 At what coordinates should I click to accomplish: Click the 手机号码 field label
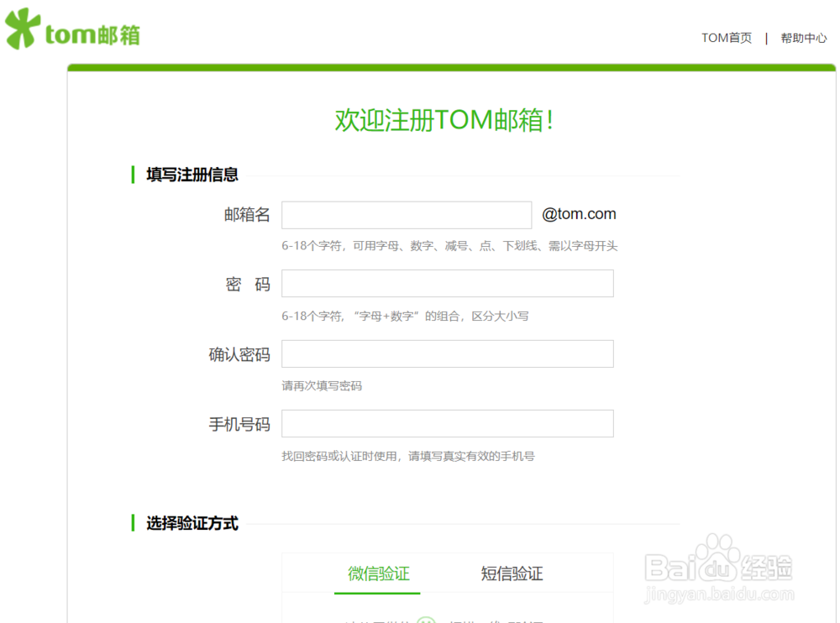[x=239, y=424]
